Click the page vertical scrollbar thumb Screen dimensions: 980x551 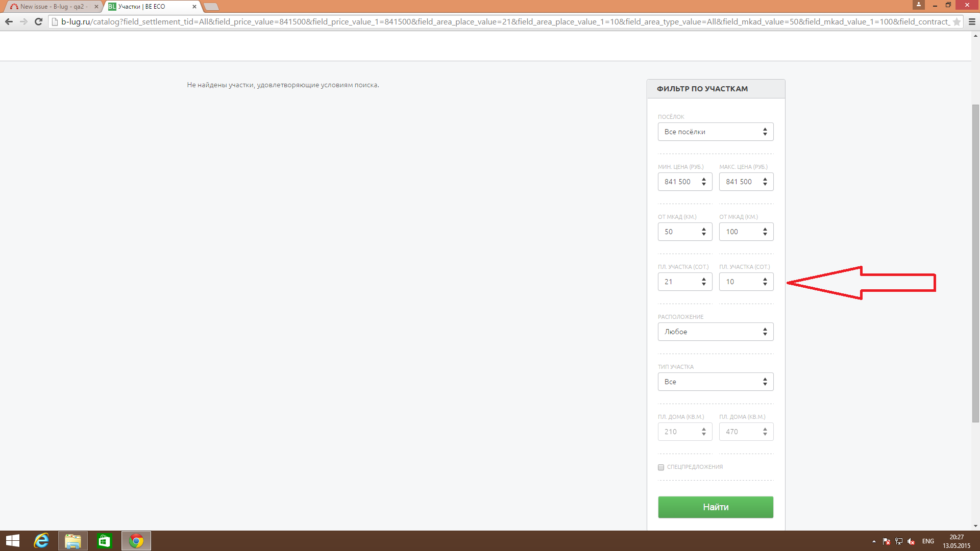point(975,263)
